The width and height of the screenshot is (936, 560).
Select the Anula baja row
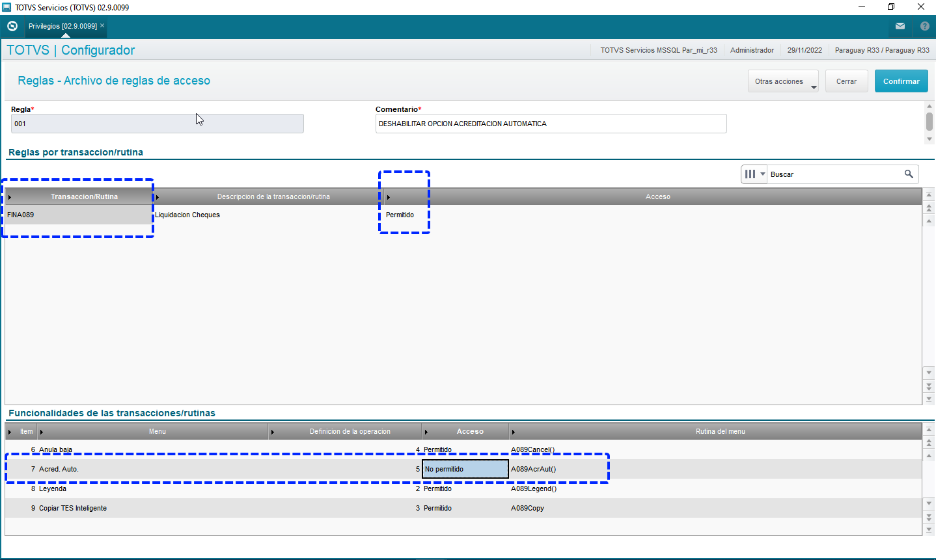tap(463, 449)
